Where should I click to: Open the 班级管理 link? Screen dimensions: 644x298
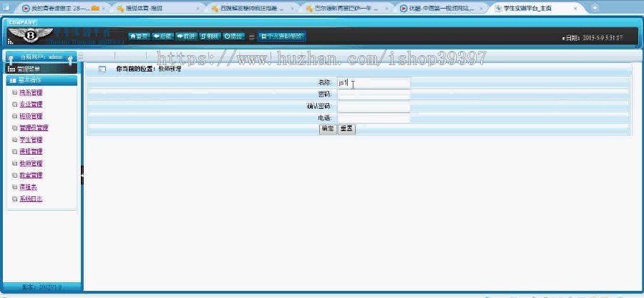pos(31,116)
